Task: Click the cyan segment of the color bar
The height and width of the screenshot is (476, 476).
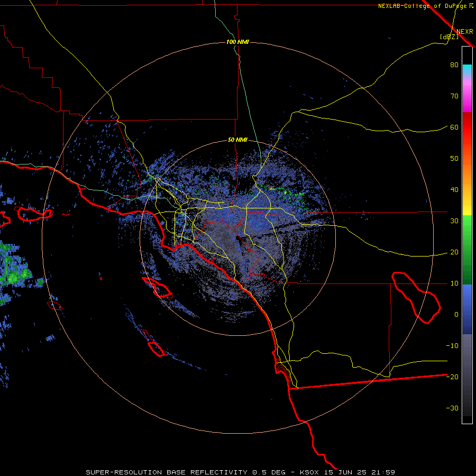Action: click(x=467, y=70)
